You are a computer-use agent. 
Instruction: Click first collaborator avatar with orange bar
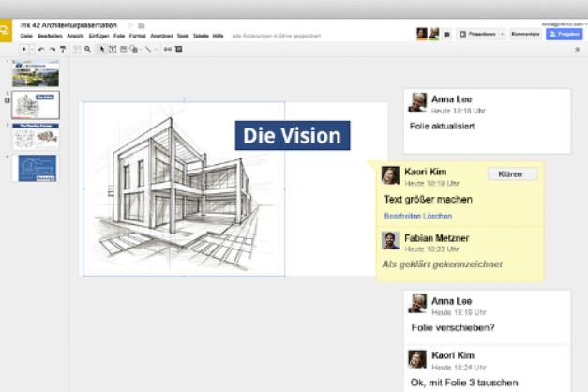(x=422, y=34)
